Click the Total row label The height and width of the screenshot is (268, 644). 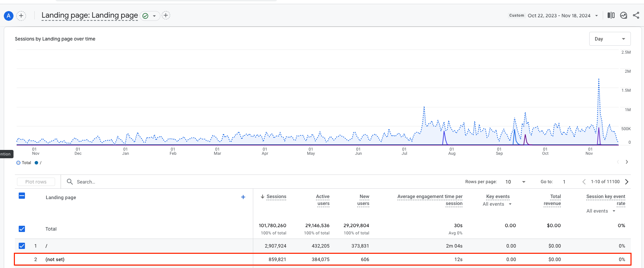[x=51, y=229]
